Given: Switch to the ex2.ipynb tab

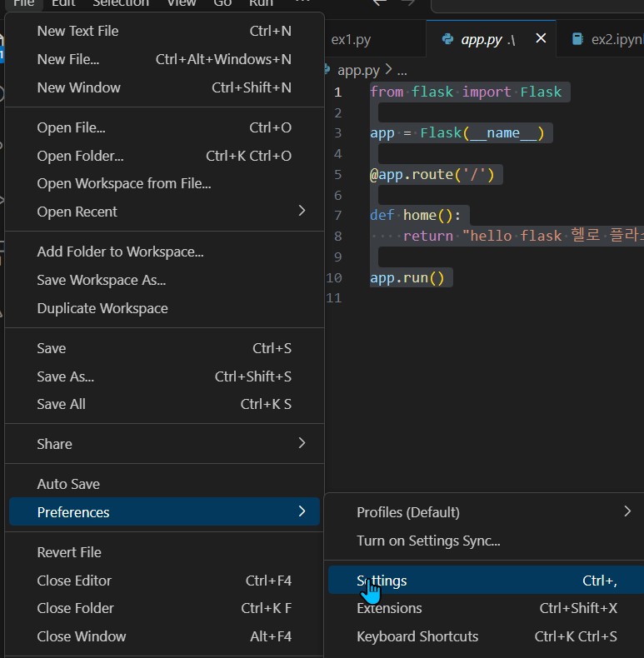Looking at the screenshot, I should click(x=601, y=39).
